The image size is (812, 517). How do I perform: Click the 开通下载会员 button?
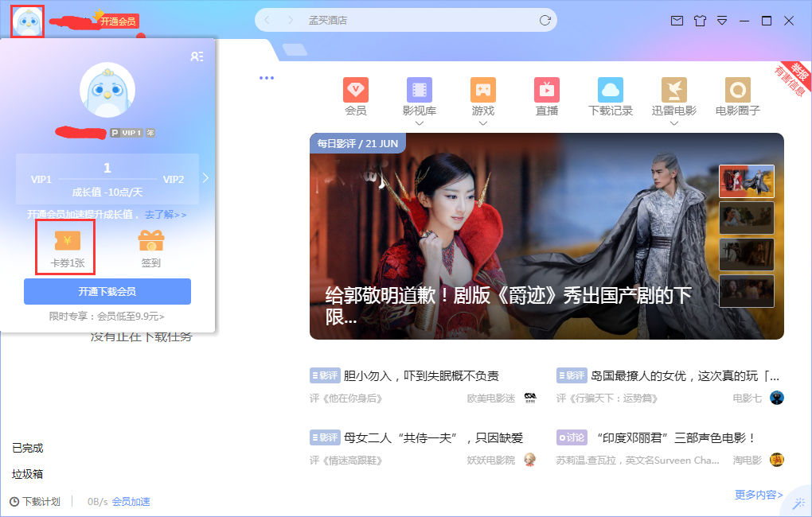pos(107,291)
